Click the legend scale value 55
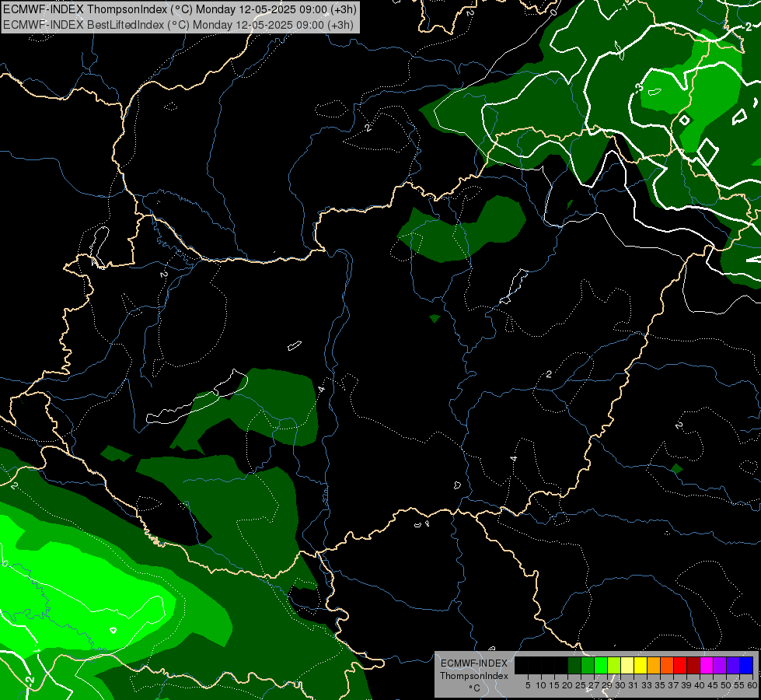 click(740, 685)
